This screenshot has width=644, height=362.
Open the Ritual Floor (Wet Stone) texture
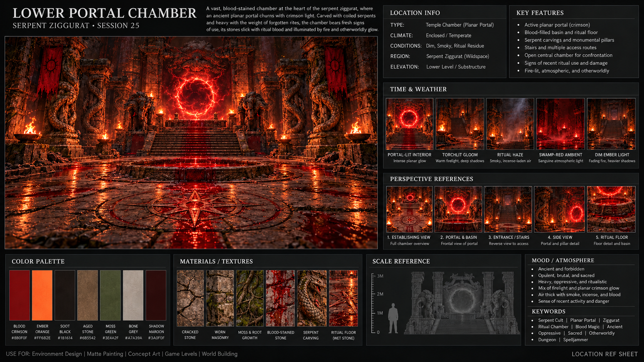(x=344, y=298)
